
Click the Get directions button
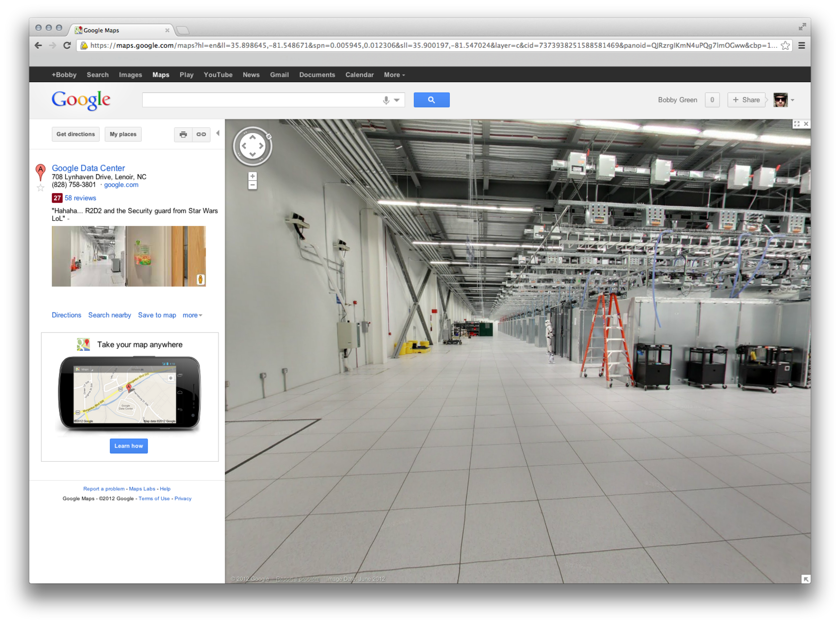point(76,134)
